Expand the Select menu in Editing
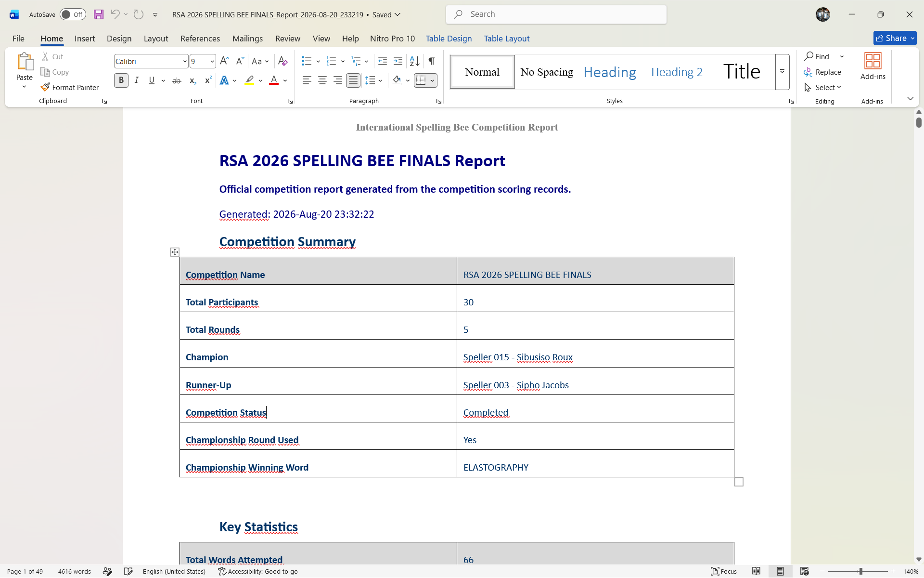Screen dimensions: 924x578 pos(823,87)
